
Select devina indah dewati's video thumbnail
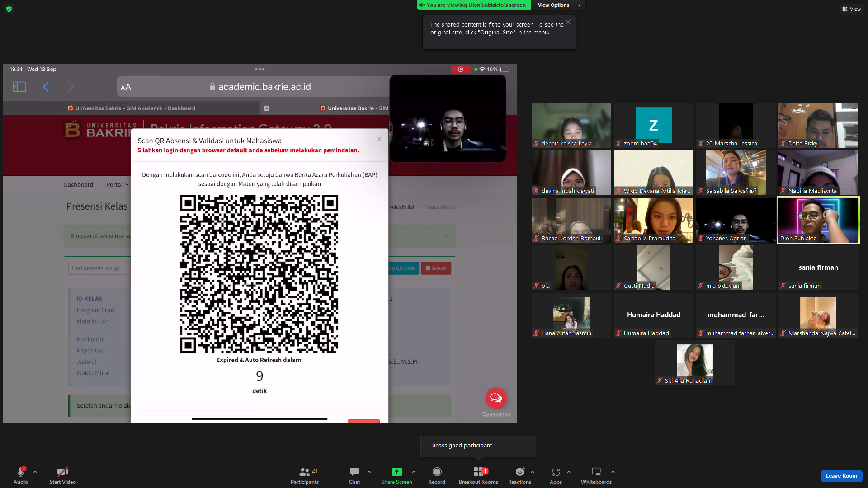[571, 173]
